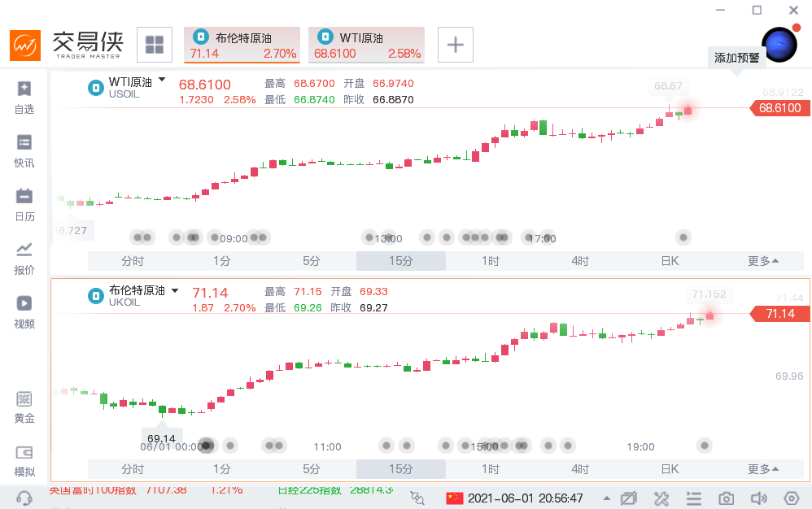Click the 交易侠 orange logo icon
The width and height of the screenshot is (812, 509).
(x=25, y=45)
